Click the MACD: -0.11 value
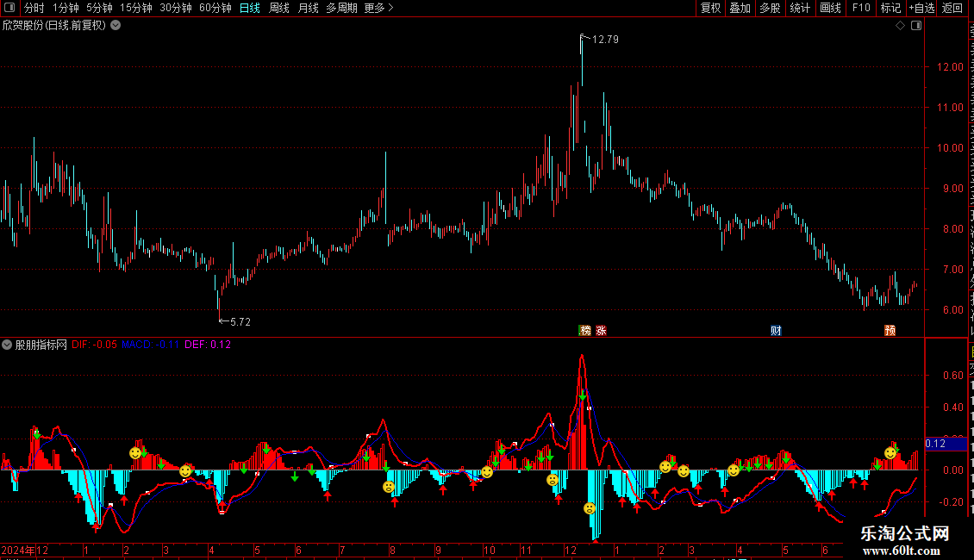 (150, 345)
